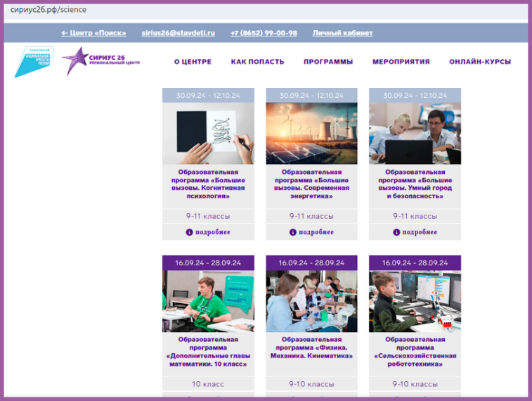This screenshot has width=532, height=401.
Task: Click «10 класс» on Mathematics card
Action: pos(208,384)
